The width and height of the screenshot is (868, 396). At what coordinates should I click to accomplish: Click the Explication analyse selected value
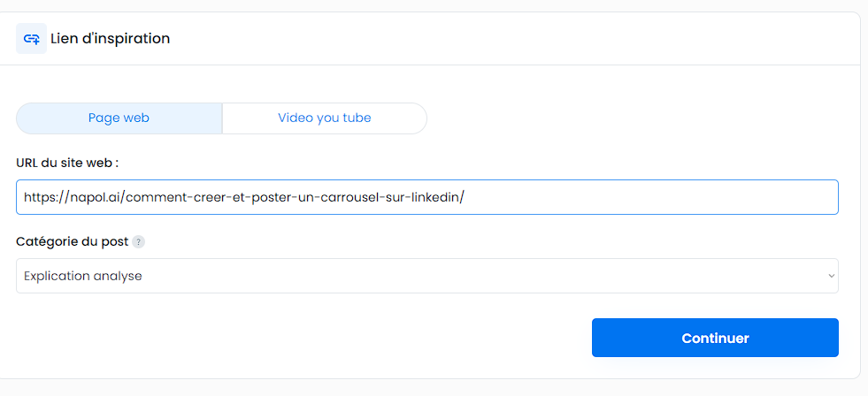(83, 276)
